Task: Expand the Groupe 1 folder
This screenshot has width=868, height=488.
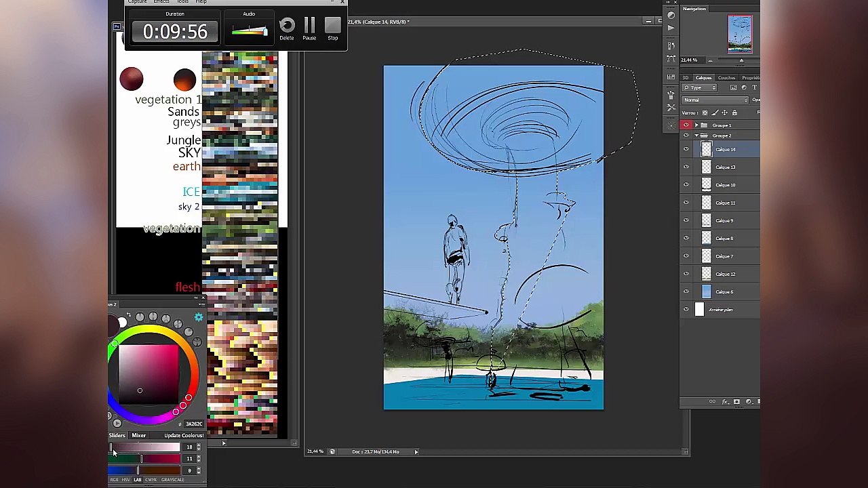Action: 696,125
